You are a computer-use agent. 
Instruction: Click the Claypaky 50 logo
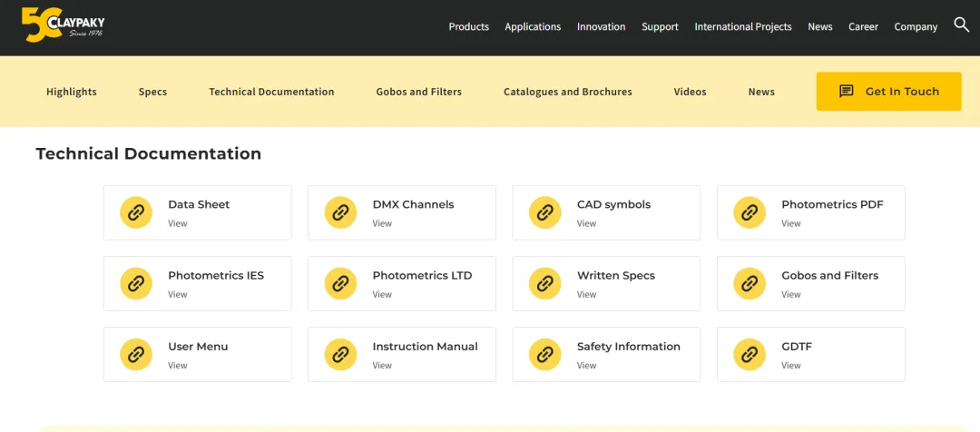[x=63, y=25]
